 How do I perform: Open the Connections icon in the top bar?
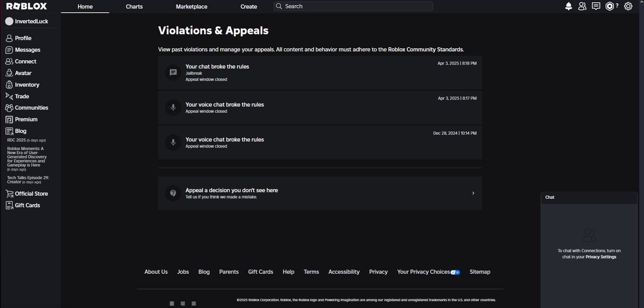[x=582, y=6]
